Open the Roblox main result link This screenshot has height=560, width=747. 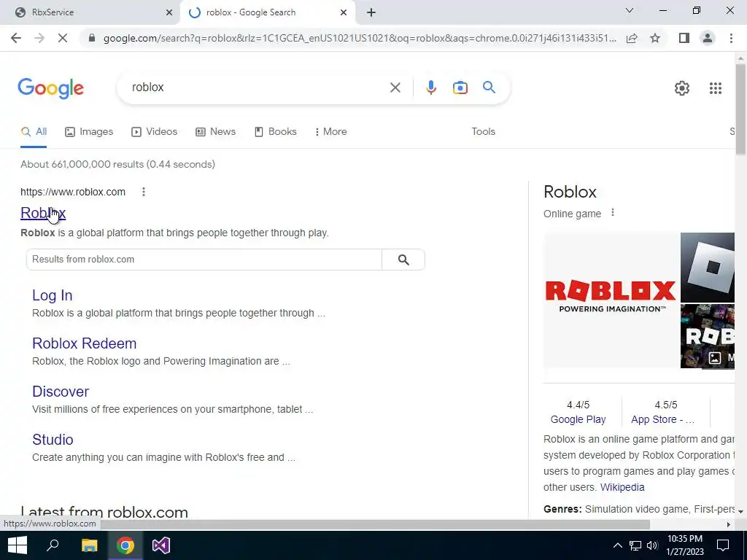[x=43, y=213]
